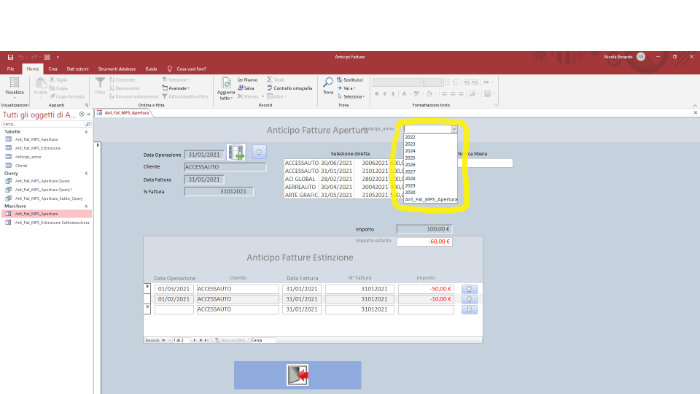This screenshot has width=700, height=394.
Task: Click the Filtro funnel icon
Action: [100, 83]
